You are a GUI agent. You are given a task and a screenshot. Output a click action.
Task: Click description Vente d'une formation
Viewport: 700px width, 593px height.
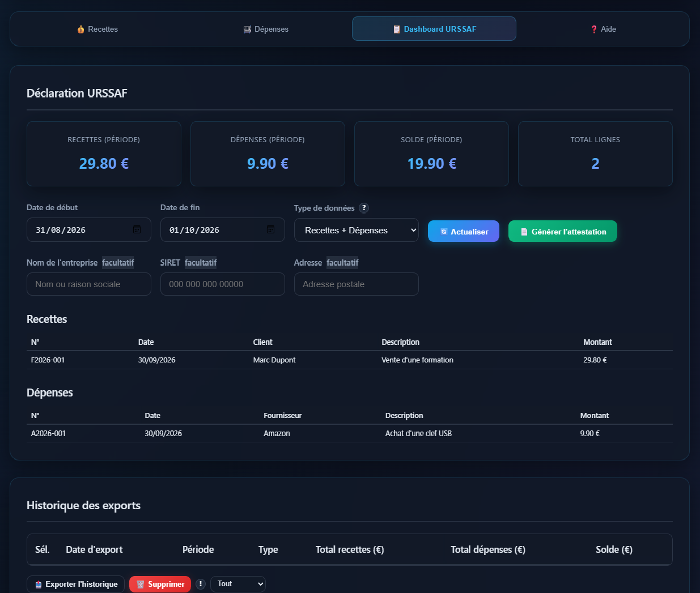[x=417, y=360]
